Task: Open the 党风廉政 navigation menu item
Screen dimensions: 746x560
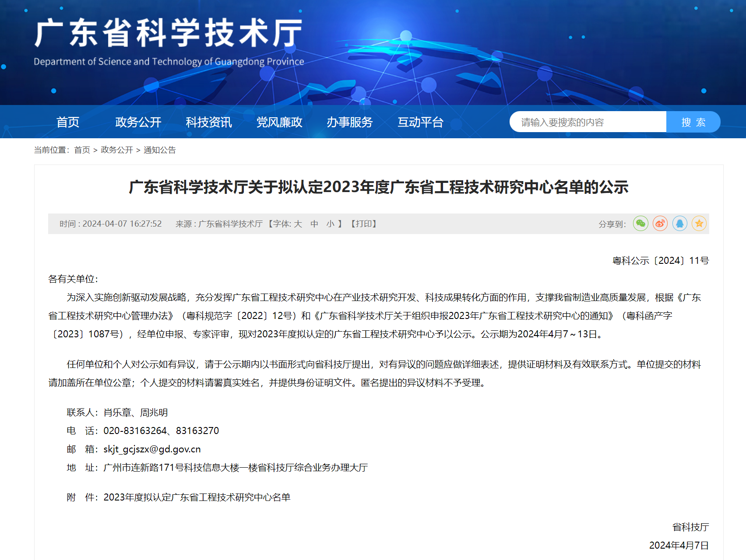Action: pos(279,122)
